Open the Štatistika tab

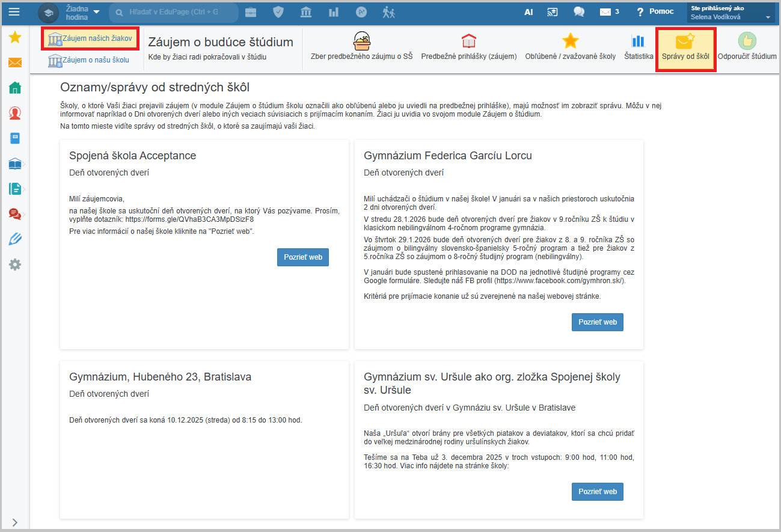[638, 48]
